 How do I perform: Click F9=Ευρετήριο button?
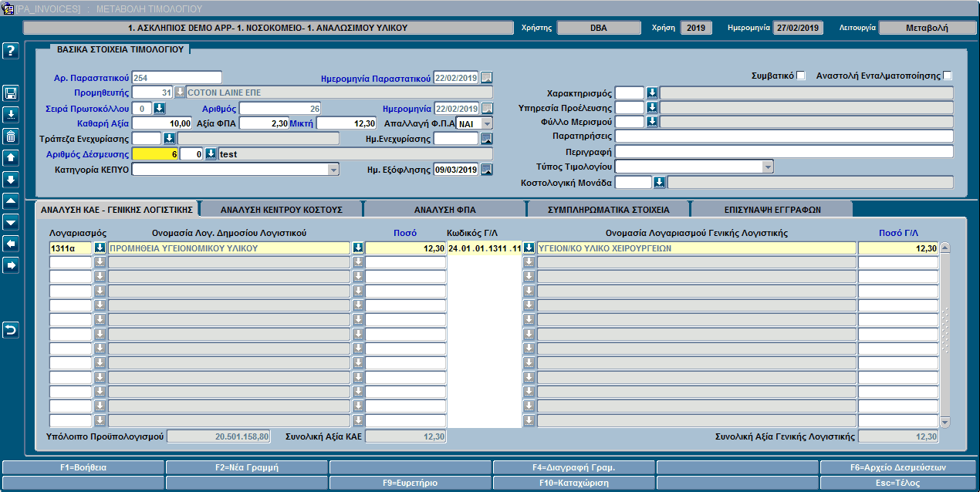click(x=411, y=483)
